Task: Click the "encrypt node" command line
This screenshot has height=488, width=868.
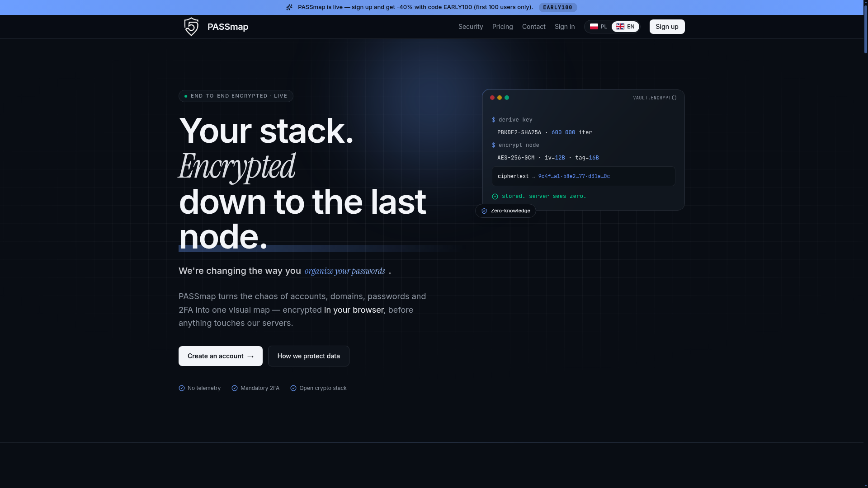Action: [x=515, y=145]
